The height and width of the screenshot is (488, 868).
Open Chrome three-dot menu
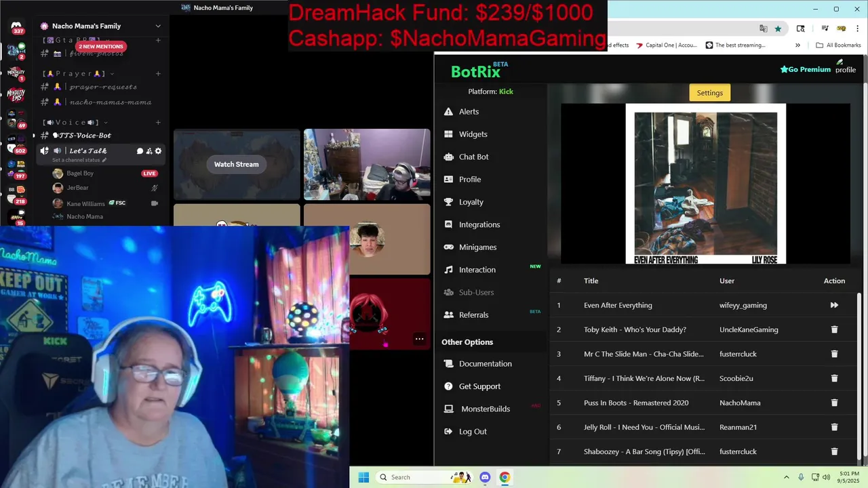pos(857,28)
